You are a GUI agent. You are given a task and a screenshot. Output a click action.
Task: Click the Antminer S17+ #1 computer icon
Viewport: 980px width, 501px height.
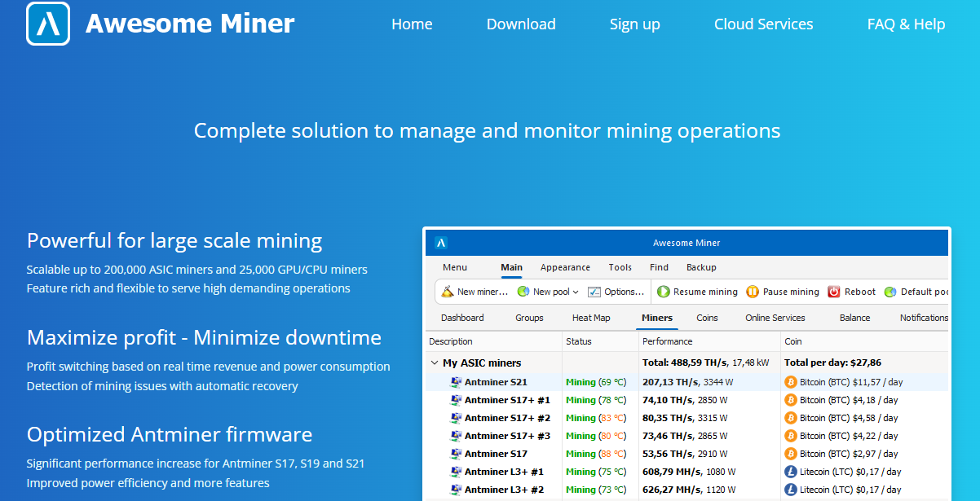[x=457, y=400]
